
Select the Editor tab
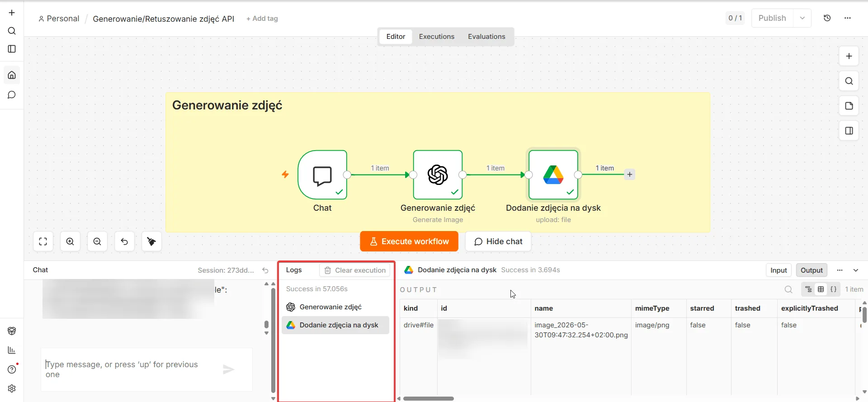396,37
